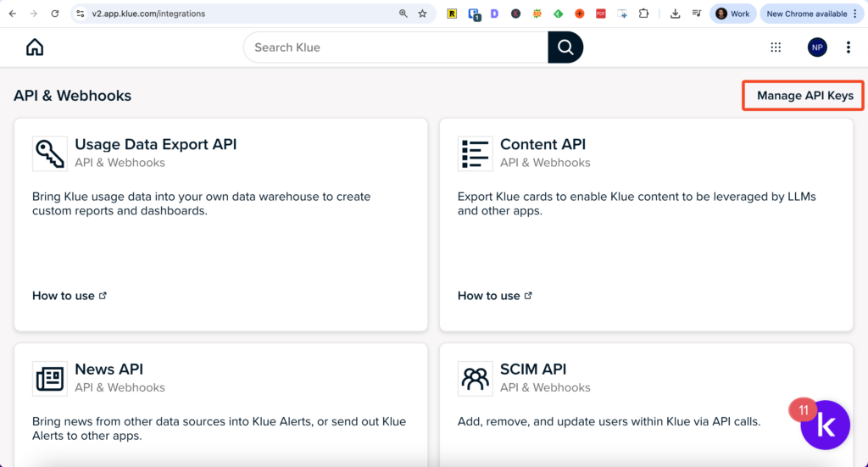The width and height of the screenshot is (868, 467).
Task: Click the SCIM API card title
Action: (533, 369)
